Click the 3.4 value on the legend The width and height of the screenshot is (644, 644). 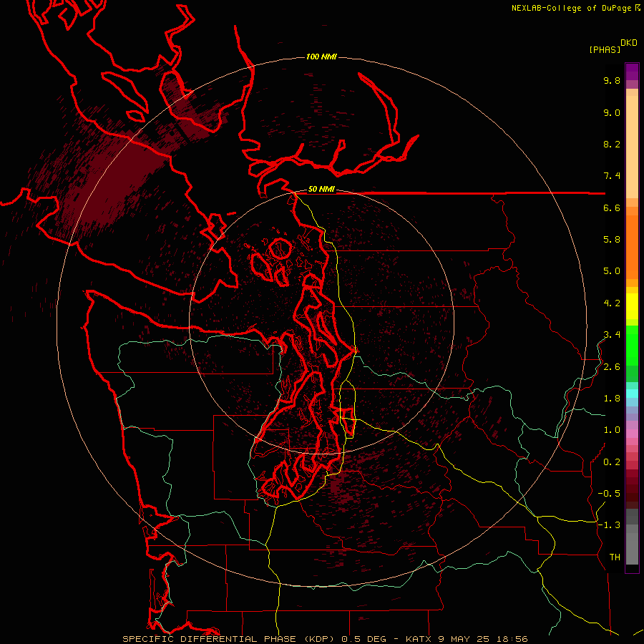[612, 335]
